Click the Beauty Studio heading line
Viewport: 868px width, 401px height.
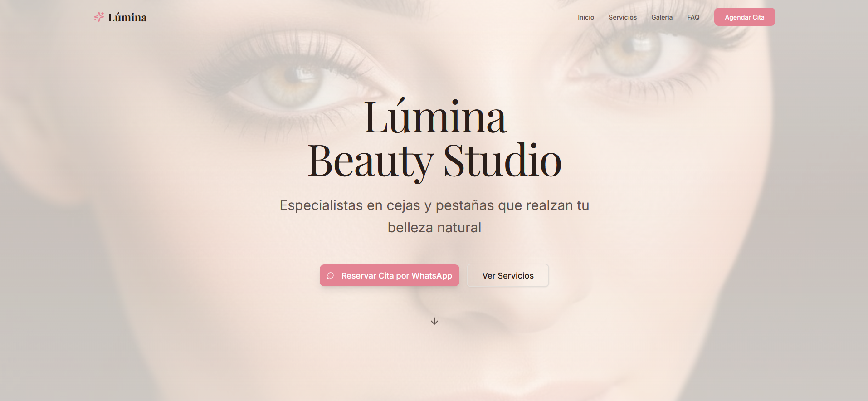(434, 161)
